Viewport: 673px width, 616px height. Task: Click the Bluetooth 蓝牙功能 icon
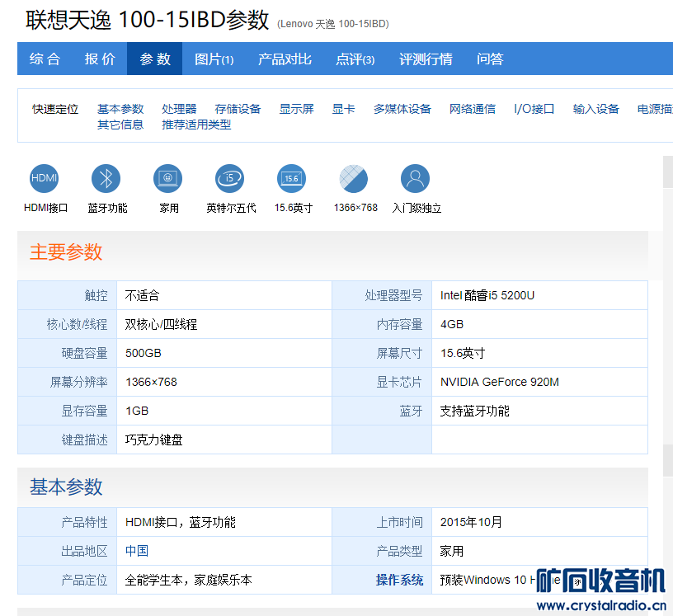[106, 179]
